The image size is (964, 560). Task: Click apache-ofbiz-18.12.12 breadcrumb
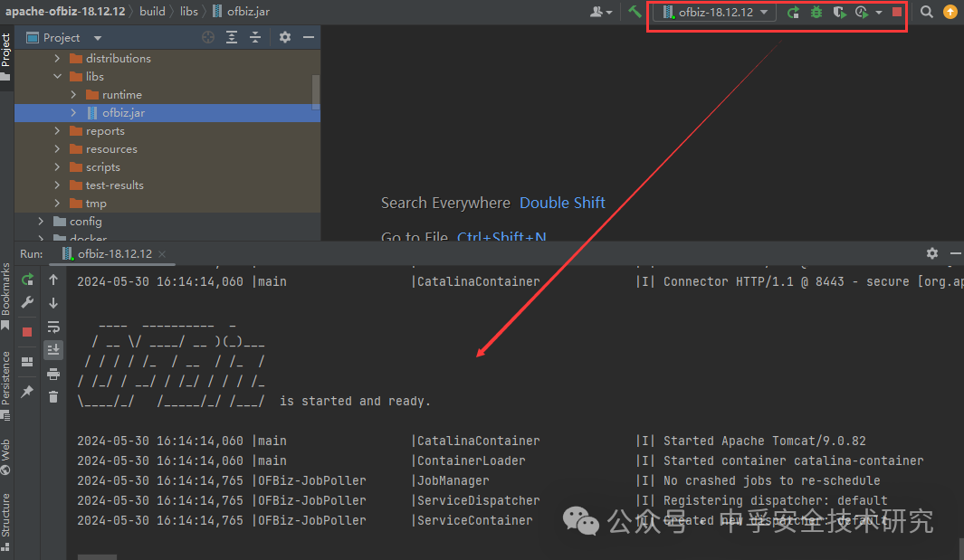tap(65, 12)
